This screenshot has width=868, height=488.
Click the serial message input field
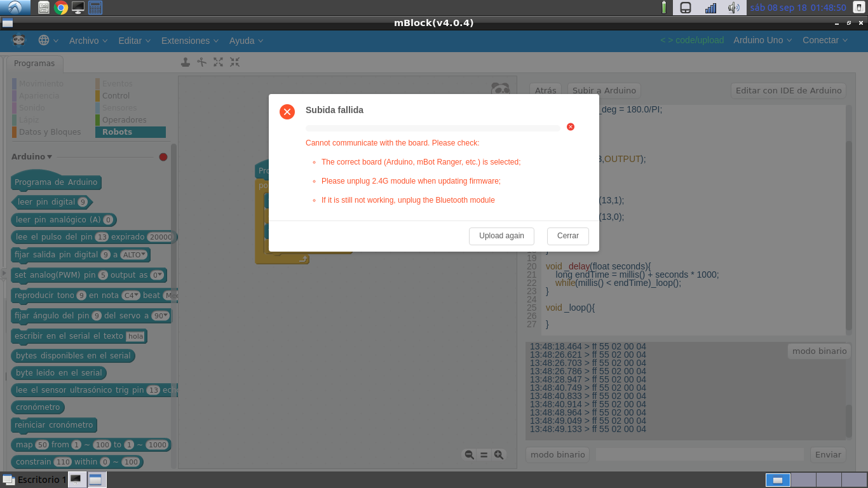pos(700,454)
